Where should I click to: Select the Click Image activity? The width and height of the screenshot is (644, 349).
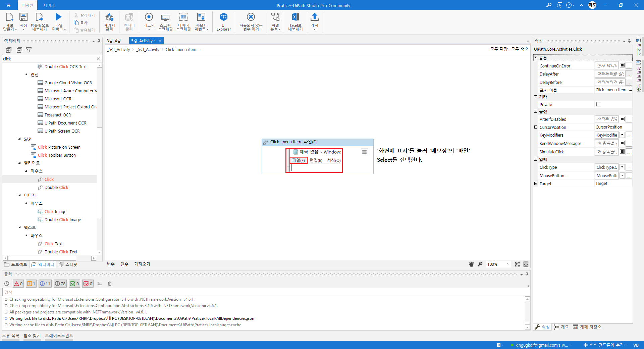click(x=55, y=211)
